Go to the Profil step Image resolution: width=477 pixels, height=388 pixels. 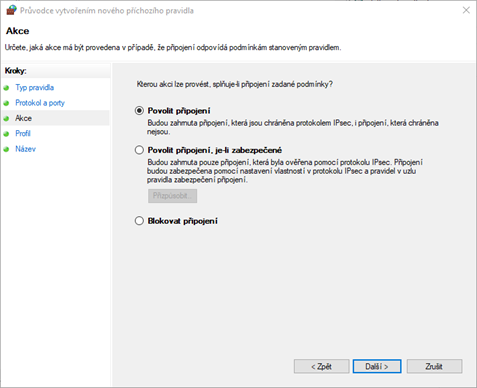pyautogui.click(x=23, y=134)
